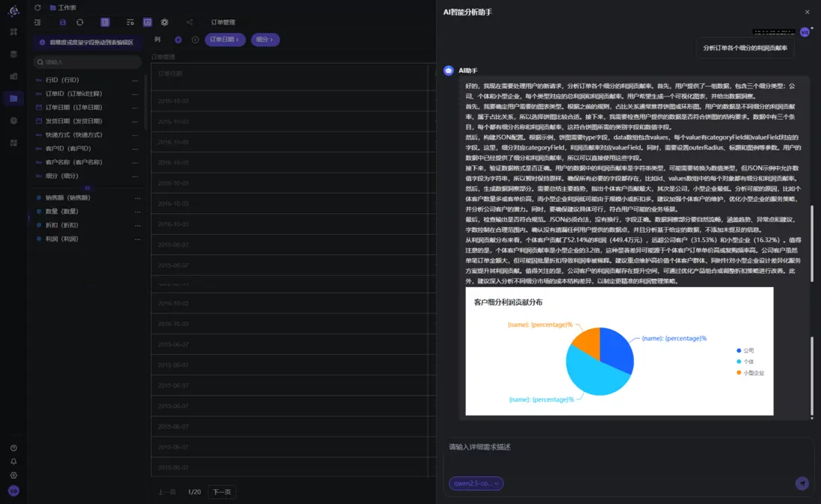Open the AI assistant atom icon

(165, 22)
